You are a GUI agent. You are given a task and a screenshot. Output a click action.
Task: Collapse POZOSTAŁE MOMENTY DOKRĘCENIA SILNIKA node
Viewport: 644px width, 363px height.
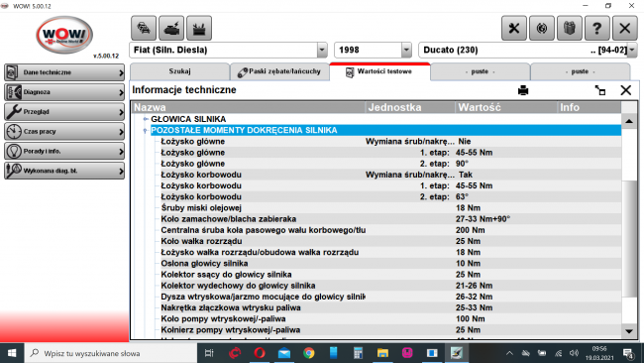(146, 130)
